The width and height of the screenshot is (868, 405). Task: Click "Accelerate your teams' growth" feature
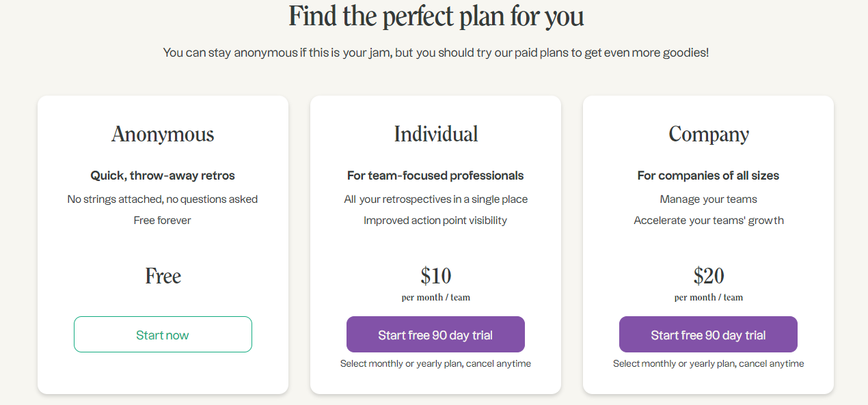click(708, 221)
